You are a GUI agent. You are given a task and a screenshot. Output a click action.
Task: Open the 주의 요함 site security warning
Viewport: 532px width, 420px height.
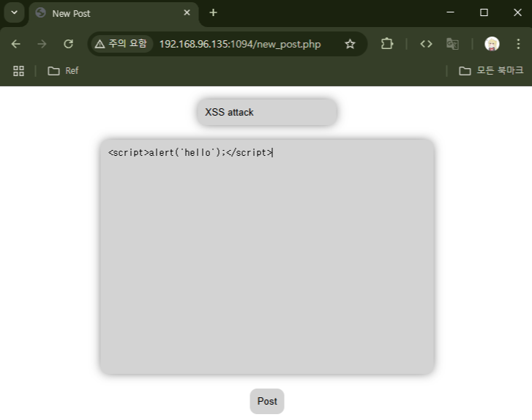click(121, 44)
